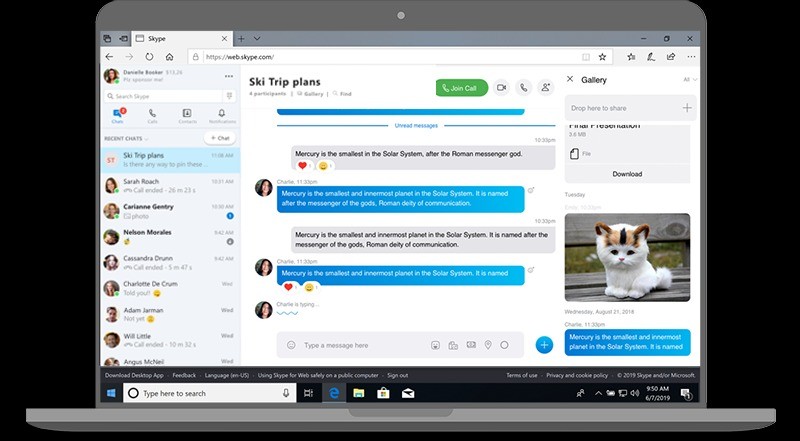Click Sign out in the footer
This screenshot has width=800, height=441.
397,375
